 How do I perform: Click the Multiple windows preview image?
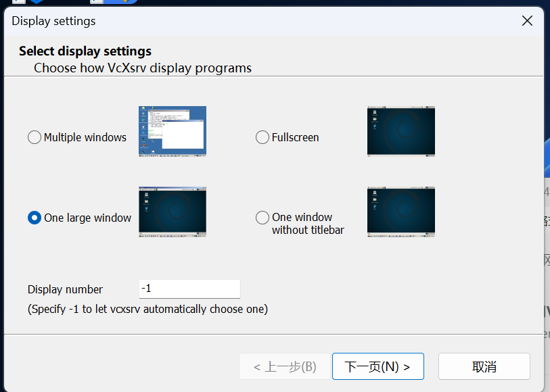click(172, 131)
